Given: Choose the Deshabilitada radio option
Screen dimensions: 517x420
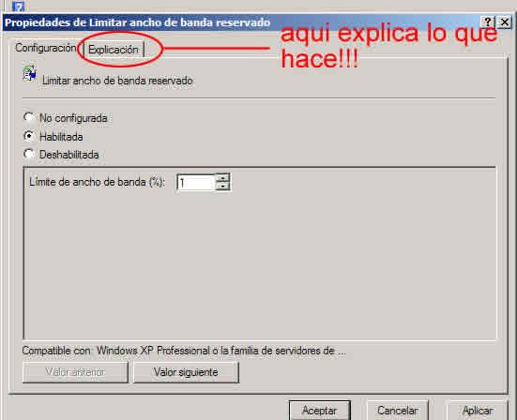Looking at the screenshot, I should 29,154.
